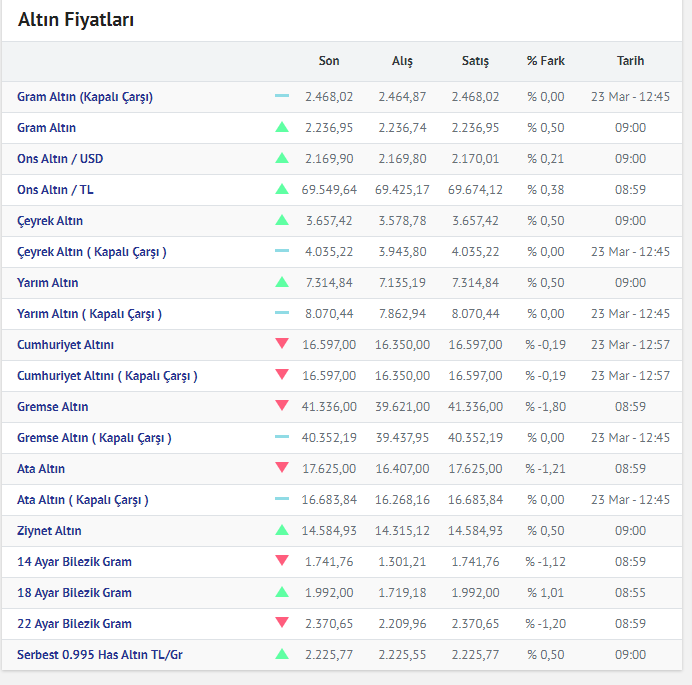Open Ata Altın ( Kapalı Çarşı ) link
The height and width of the screenshot is (685, 692).
[x=83, y=500]
